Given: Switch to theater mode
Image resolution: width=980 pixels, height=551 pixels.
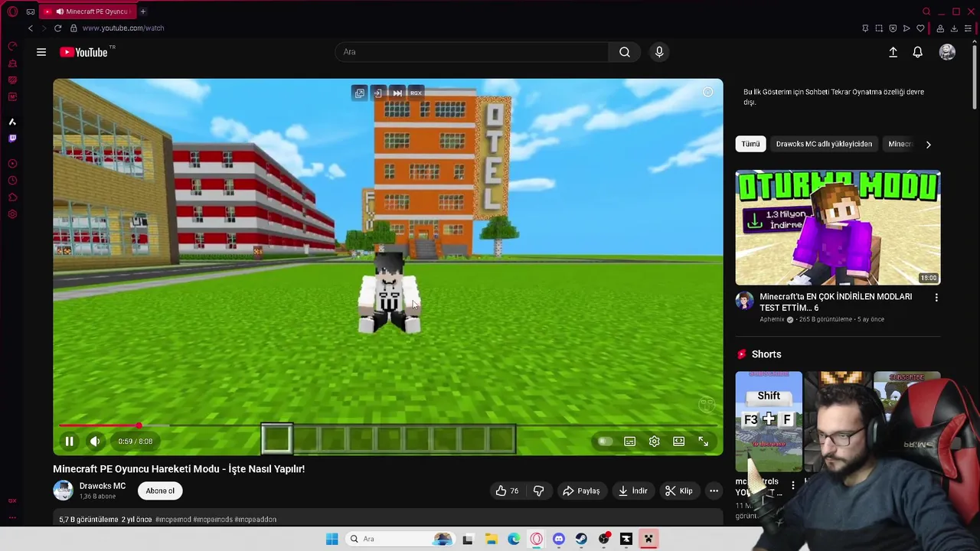Looking at the screenshot, I should 678,442.
